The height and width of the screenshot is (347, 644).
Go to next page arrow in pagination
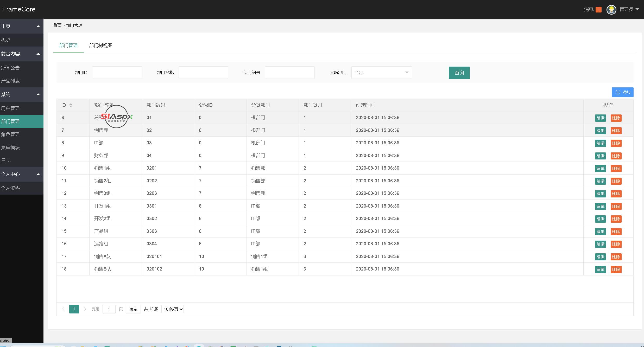pyautogui.click(x=85, y=309)
